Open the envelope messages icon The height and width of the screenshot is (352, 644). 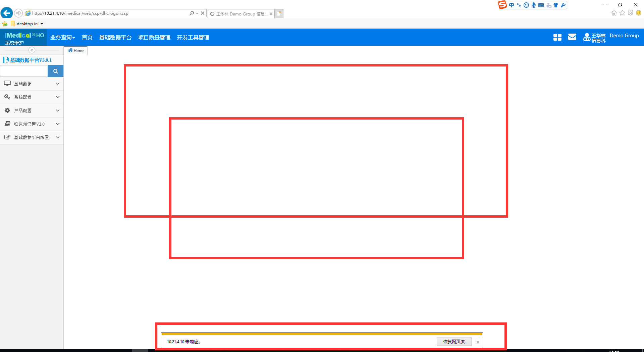click(572, 37)
